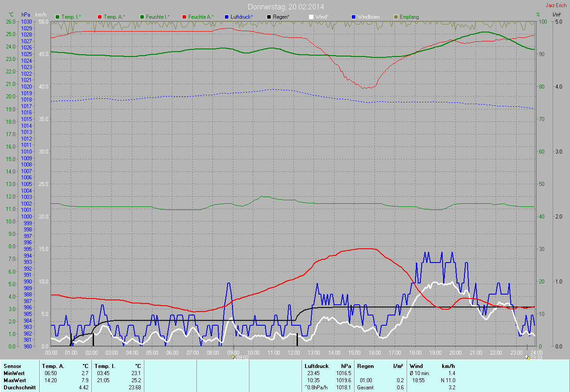Image resolution: width=570 pixels, height=392 pixels.
Task: Toggle the Windböen series label
Action: click(370, 17)
